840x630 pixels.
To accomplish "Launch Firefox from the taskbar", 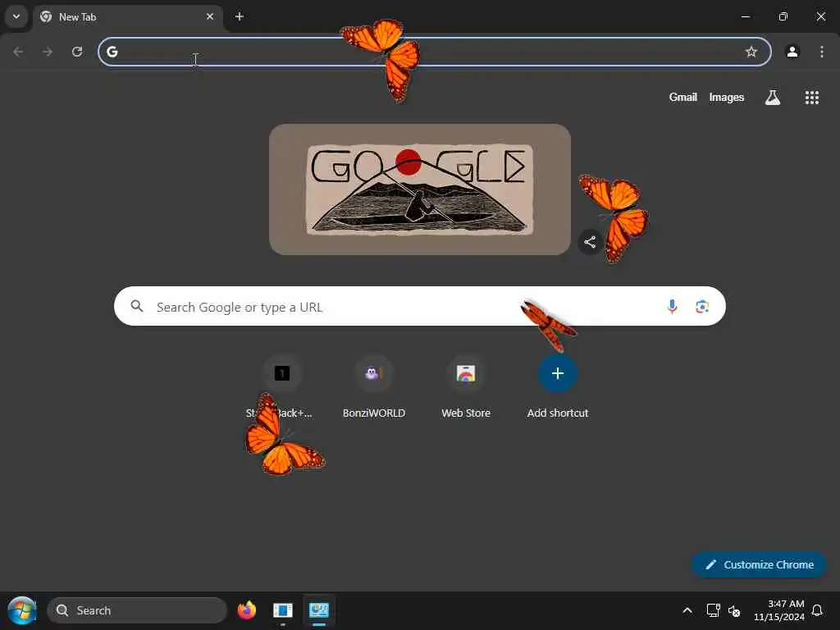I will 247,610.
